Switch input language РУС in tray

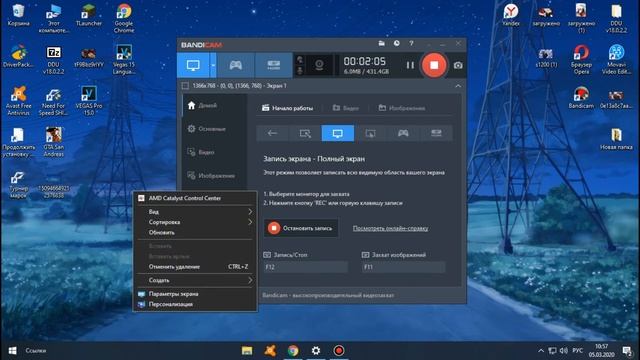(x=578, y=351)
